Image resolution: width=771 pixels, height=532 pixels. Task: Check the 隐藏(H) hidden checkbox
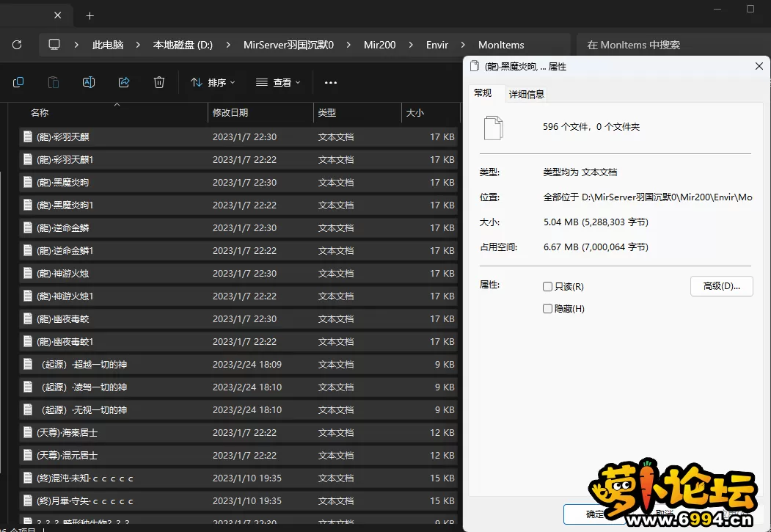point(547,309)
